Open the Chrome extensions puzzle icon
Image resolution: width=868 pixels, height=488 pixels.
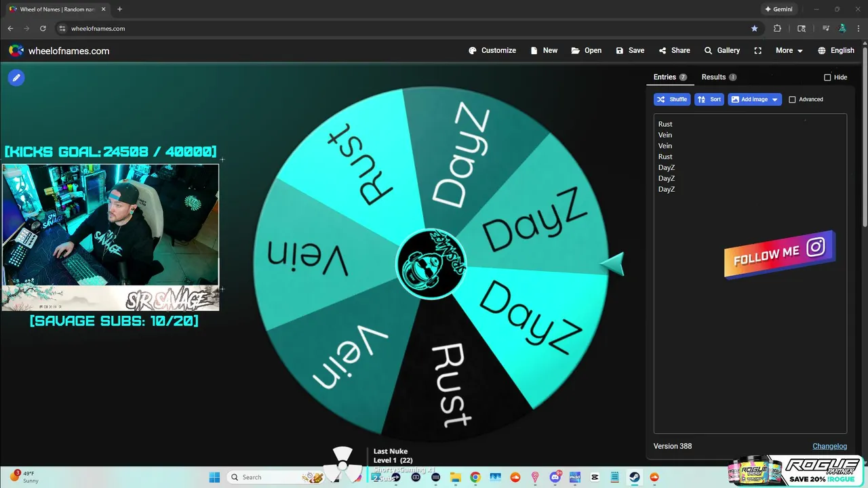coord(777,28)
